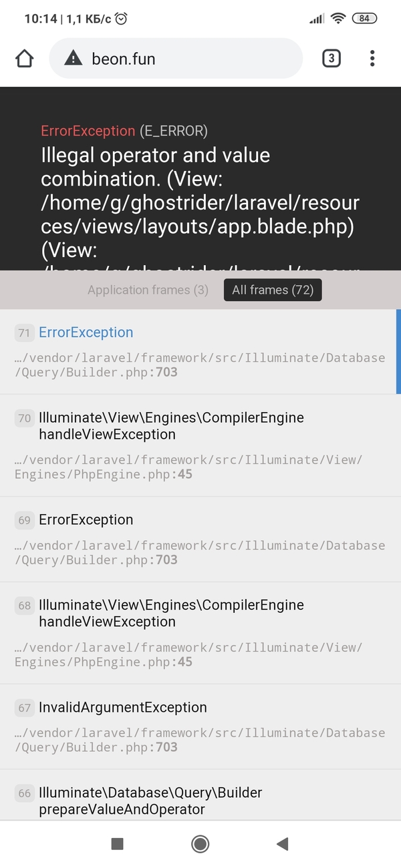Tap the beon.fun address bar
The width and height of the screenshot is (401, 868).
coord(176,59)
